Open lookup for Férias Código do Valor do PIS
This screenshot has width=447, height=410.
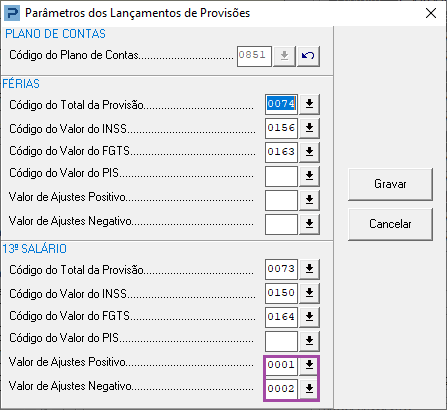(309, 176)
